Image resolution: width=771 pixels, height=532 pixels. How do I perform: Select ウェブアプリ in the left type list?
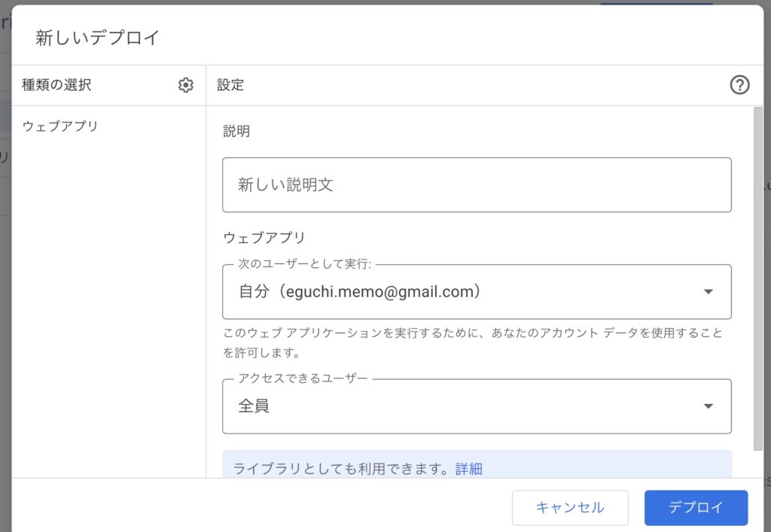click(60, 126)
